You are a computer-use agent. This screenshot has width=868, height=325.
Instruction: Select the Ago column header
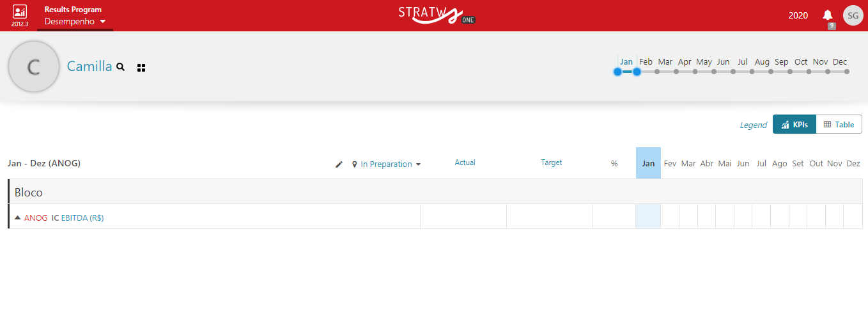(779, 164)
